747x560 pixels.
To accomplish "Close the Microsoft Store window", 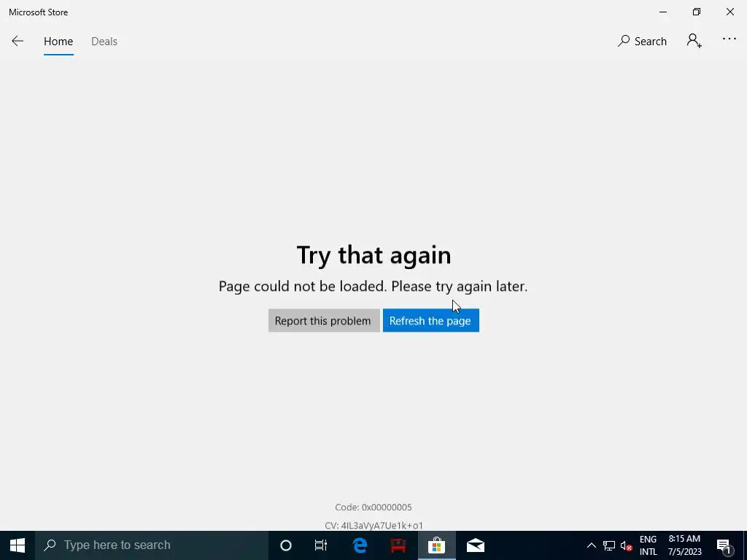I will pyautogui.click(x=729, y=12).
